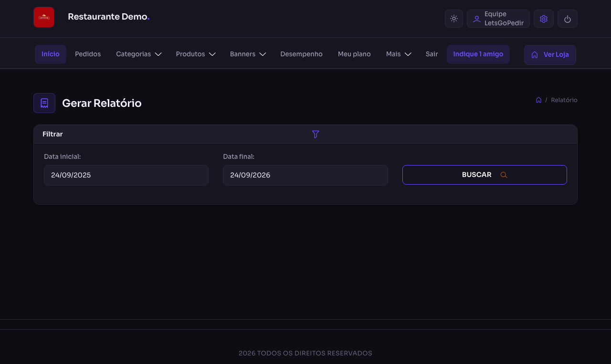Image resolution: width=611 pixels, height=364 pixels.
Task: Click the Sair link in navigation
Action: point(432,54)
